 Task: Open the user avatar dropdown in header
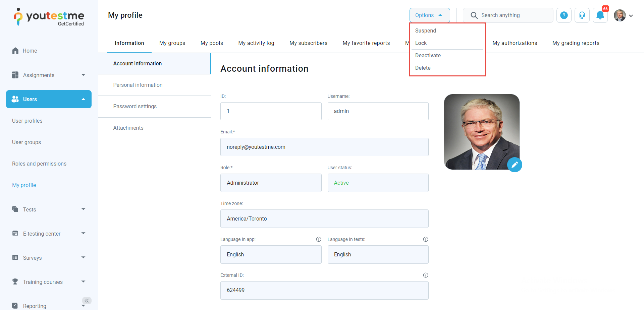click(624, 15)
